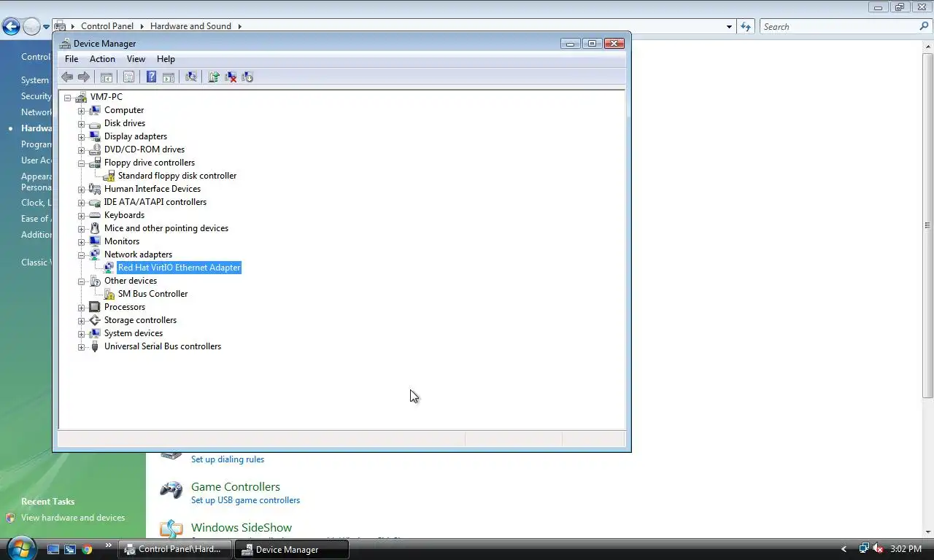Open the Help menu
This screenshot has height=560, width=934.
[x=166, y=59]
